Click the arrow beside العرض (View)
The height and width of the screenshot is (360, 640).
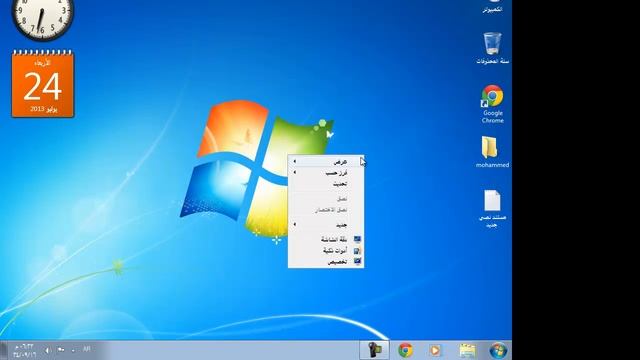pos(295,162)
